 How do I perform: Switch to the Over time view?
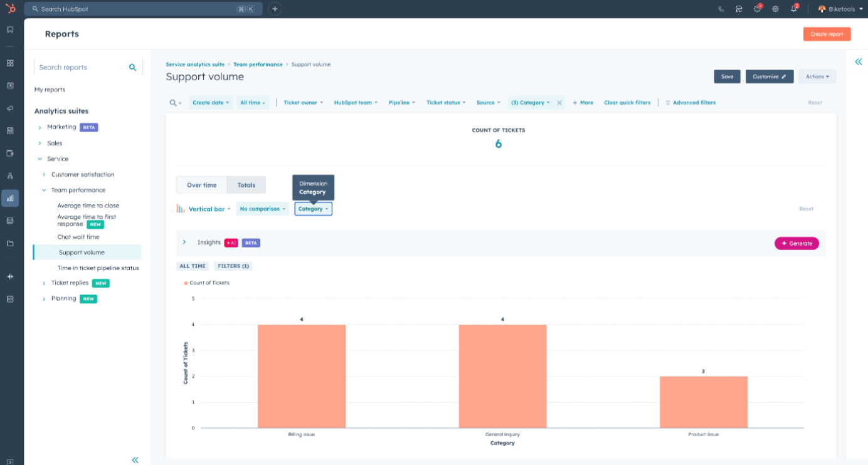coord(202,185)
